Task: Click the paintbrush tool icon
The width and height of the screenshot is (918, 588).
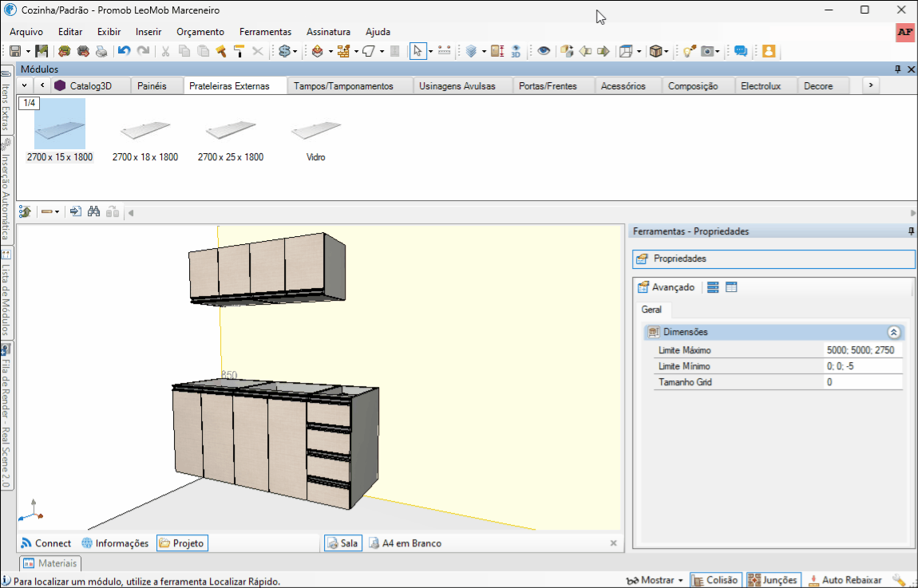Action: (x=220, y=52)
